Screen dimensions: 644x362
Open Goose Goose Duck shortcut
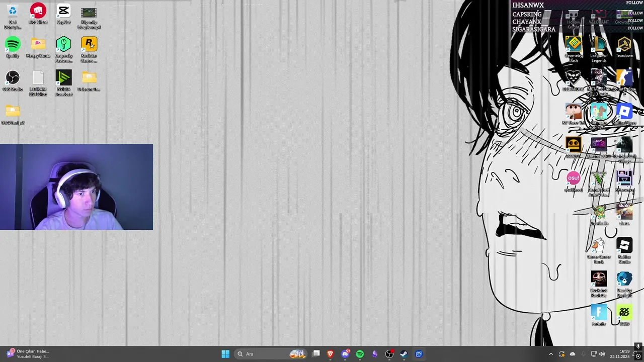point(599,251)
